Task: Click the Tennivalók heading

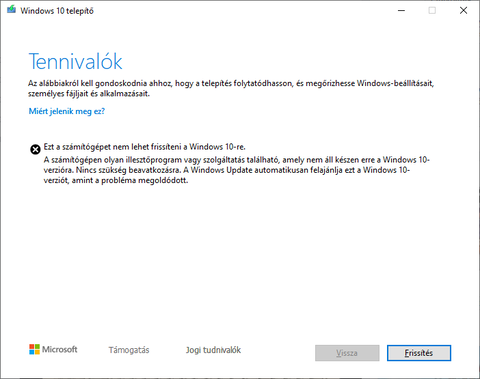Action: pos(76,61)
